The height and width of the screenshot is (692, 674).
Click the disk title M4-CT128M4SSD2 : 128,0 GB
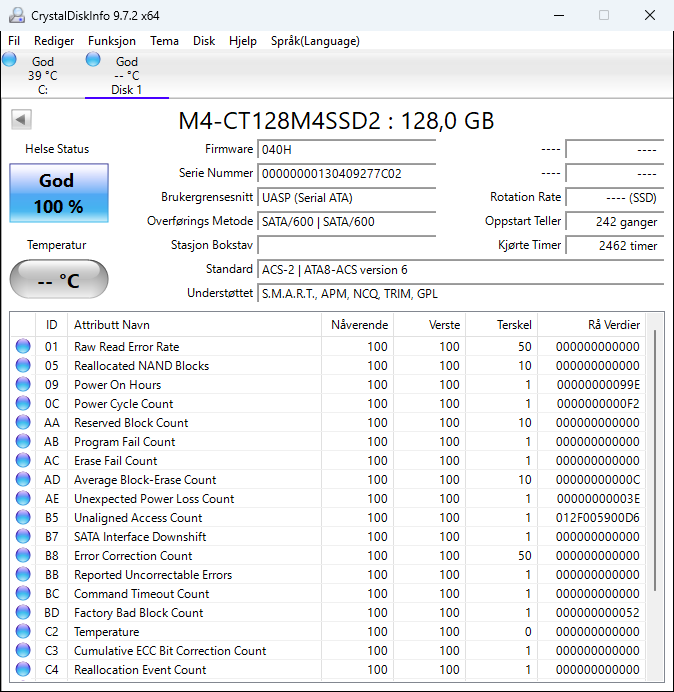tap(336, 120)
